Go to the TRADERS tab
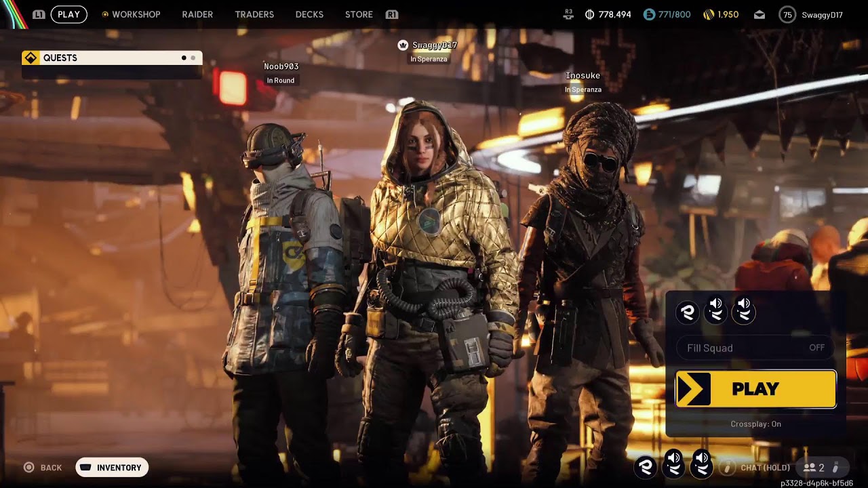The height and width of the screenshot is (488, 868). [x=254, y=14]
